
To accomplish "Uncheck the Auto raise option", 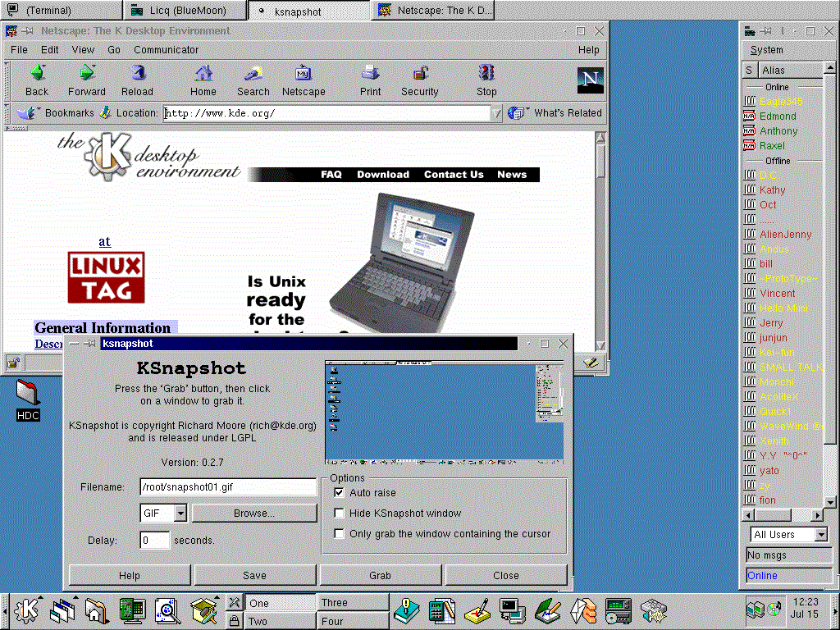I will point(340,493).
